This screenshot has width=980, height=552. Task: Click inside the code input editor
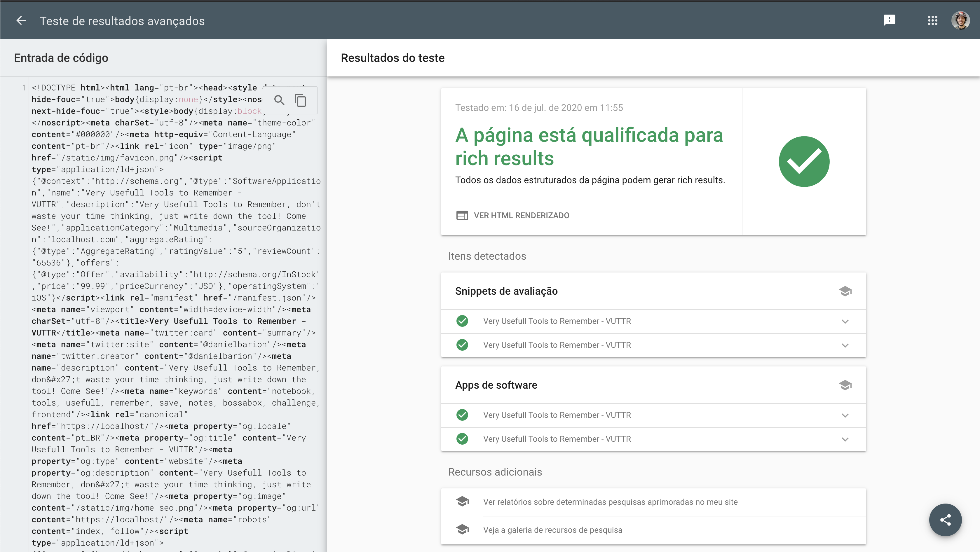pyautogui.click(x=175, y=316)
